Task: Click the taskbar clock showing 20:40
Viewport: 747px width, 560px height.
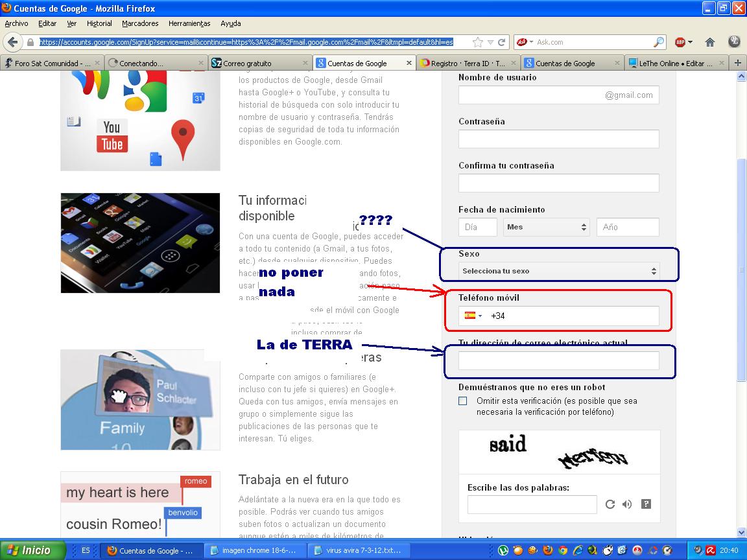Action: 729,550
